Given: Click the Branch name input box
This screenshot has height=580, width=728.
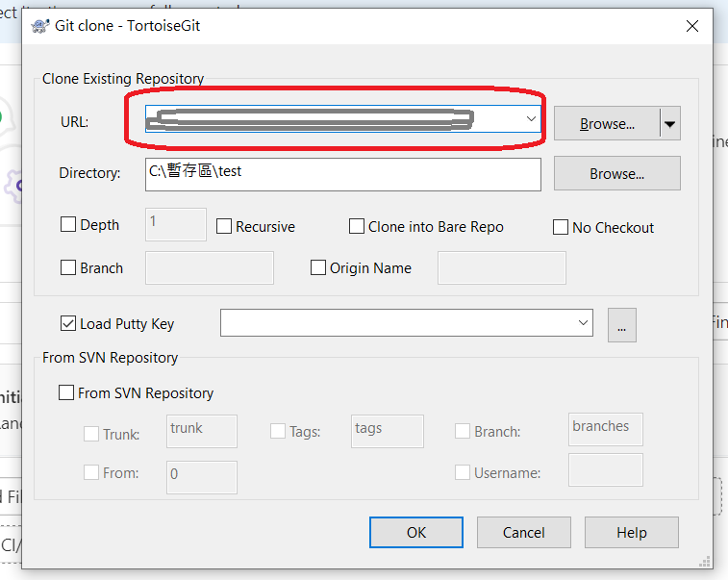Looking at the screenshot, I should click(x=210, y=268).
